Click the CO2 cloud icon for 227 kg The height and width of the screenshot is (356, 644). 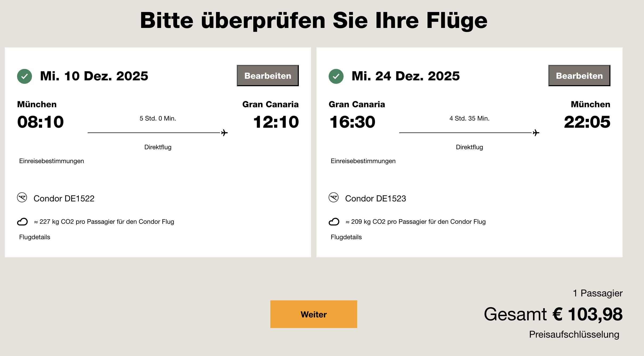coord(22,222)
